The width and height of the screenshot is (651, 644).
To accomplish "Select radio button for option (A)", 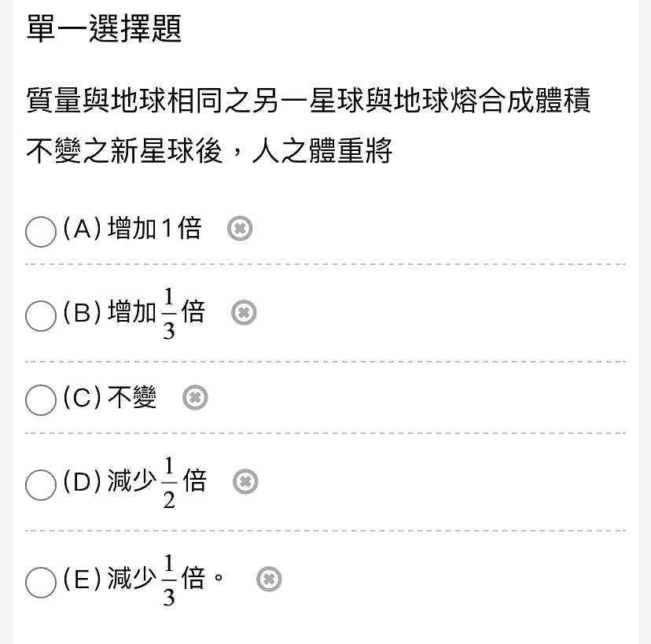I will point(41,232).
